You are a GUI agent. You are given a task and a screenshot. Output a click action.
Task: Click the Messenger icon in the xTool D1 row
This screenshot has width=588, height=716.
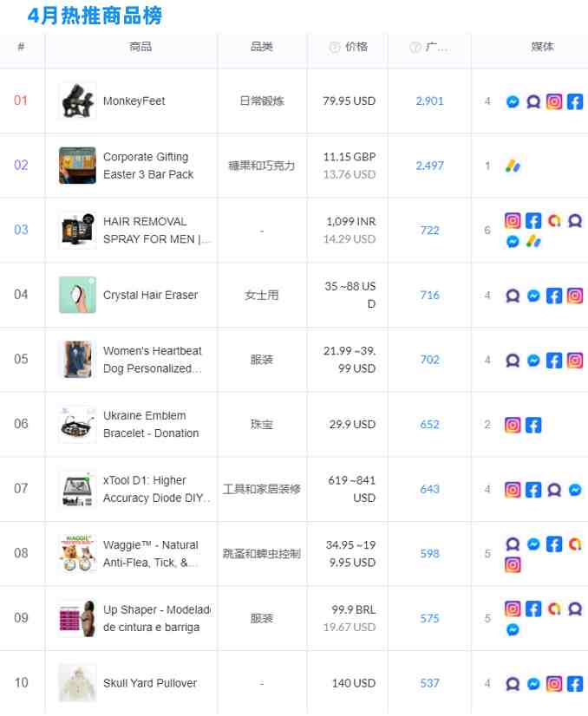click(575, 490)
